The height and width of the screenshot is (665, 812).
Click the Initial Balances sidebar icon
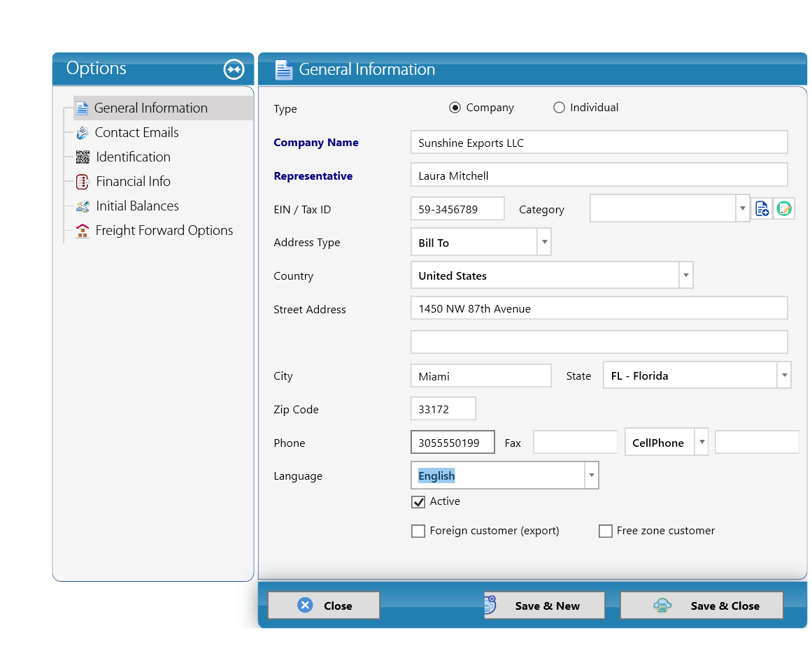point(83,206)
